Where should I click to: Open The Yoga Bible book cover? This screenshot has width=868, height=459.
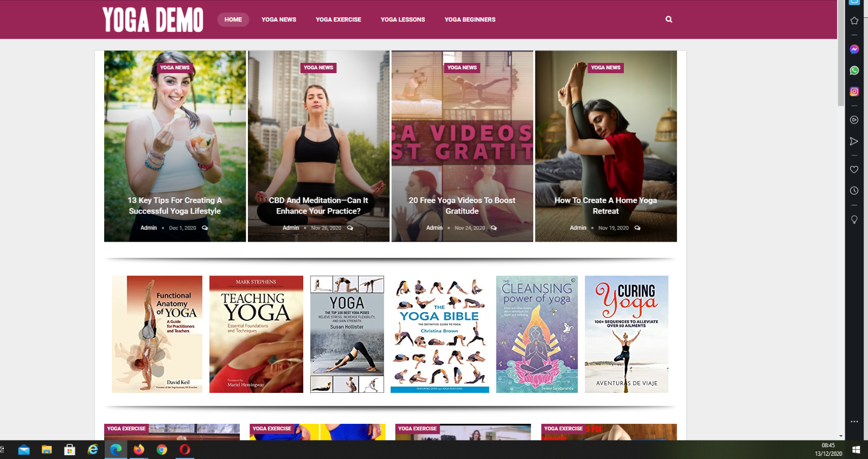click(440, 334)
